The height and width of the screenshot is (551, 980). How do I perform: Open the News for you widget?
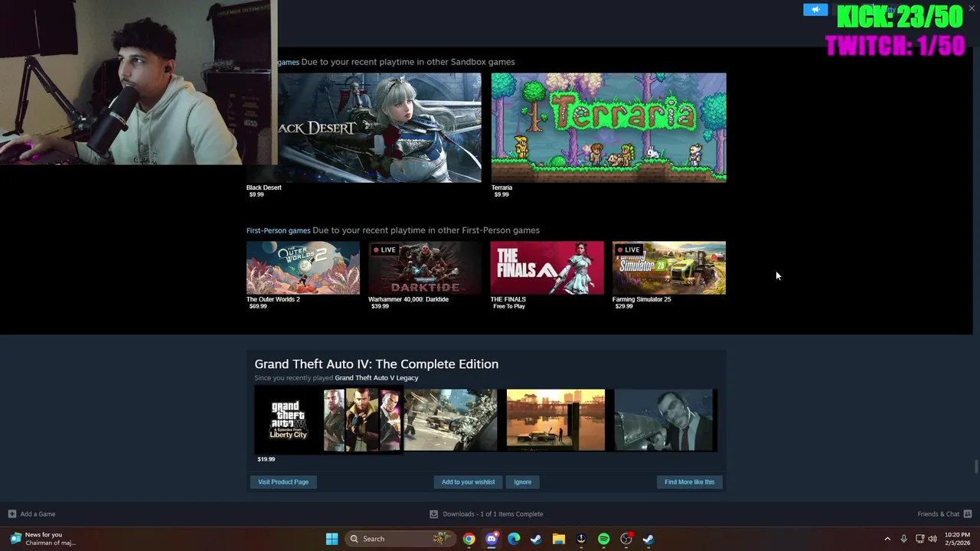(42, 539)
